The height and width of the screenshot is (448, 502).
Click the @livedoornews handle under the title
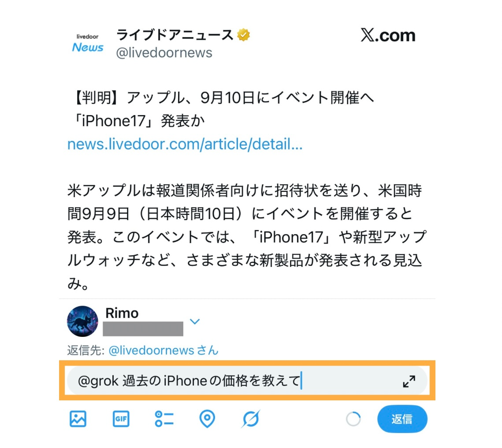click(x=164, y=52)
